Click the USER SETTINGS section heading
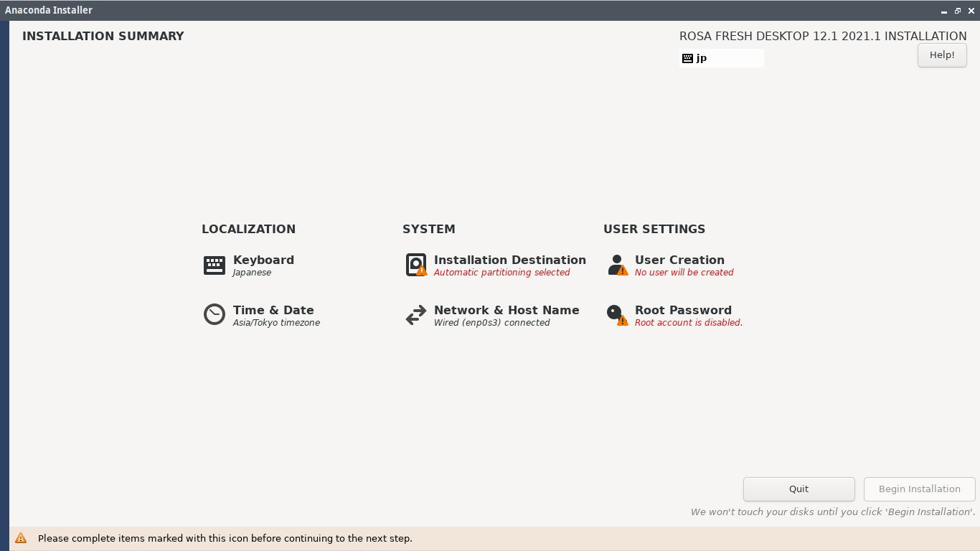The image size is (980, 551). click(x=654, y=230)
